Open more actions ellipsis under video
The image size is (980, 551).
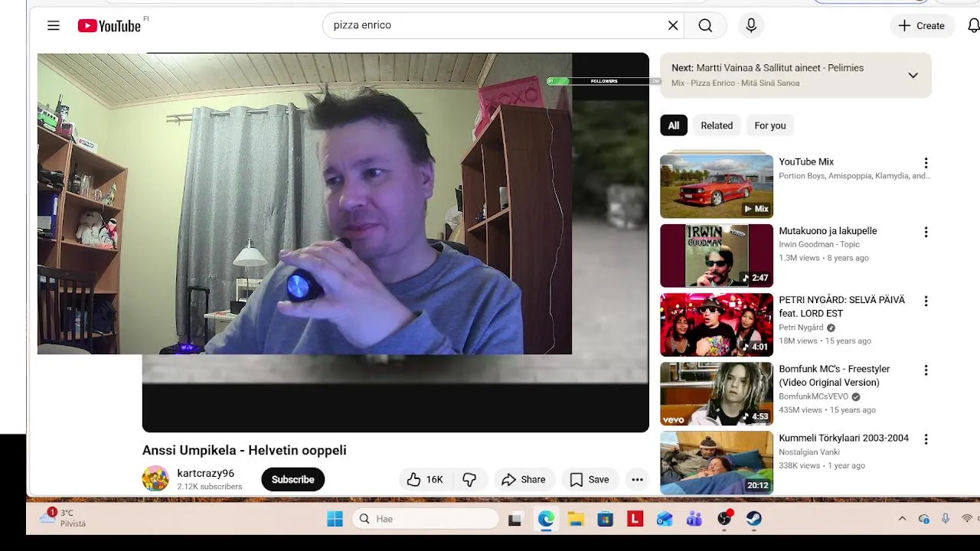click(637, 480)
